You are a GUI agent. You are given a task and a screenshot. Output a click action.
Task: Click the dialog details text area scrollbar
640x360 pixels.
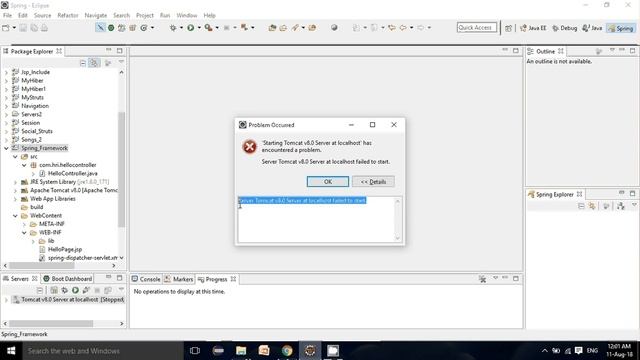point(398,220)
